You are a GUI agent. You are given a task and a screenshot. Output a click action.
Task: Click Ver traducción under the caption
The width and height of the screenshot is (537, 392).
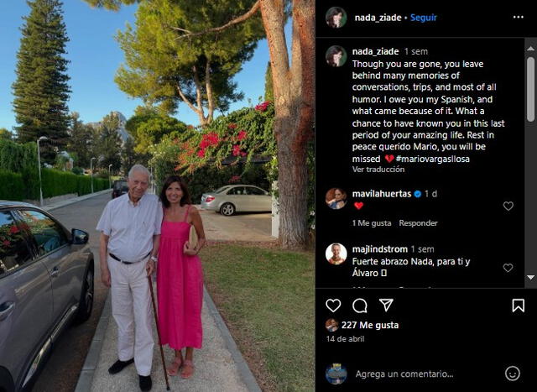pyautogui.click(x=378, y=170)
